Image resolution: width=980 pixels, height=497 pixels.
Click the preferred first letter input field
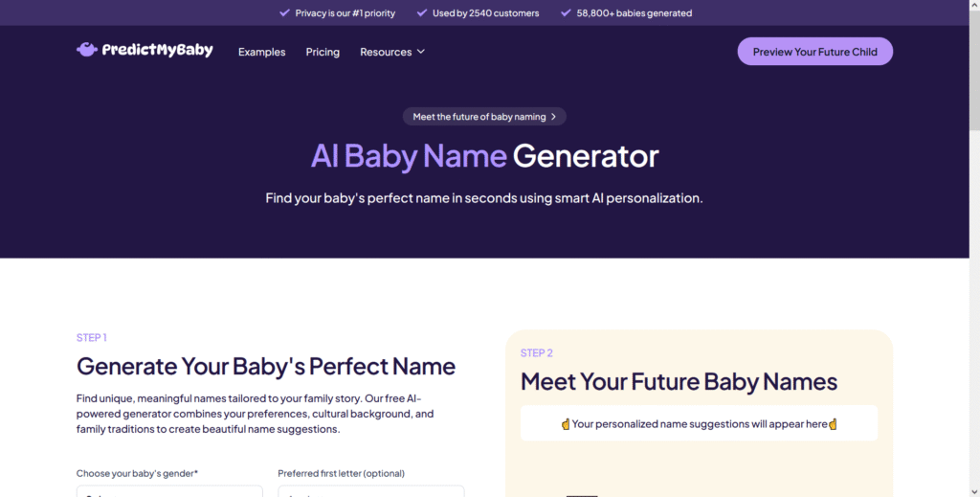[x=371, y=491]
